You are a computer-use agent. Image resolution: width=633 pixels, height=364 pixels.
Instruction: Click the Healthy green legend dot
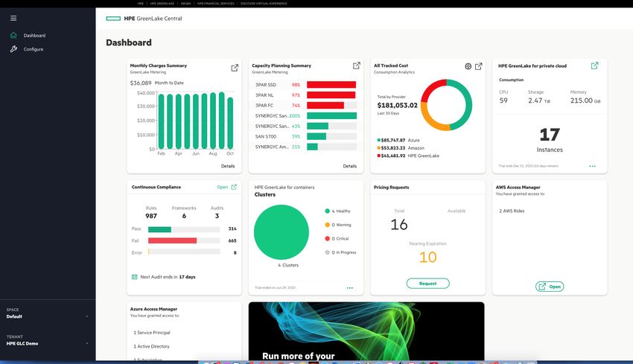328,211
